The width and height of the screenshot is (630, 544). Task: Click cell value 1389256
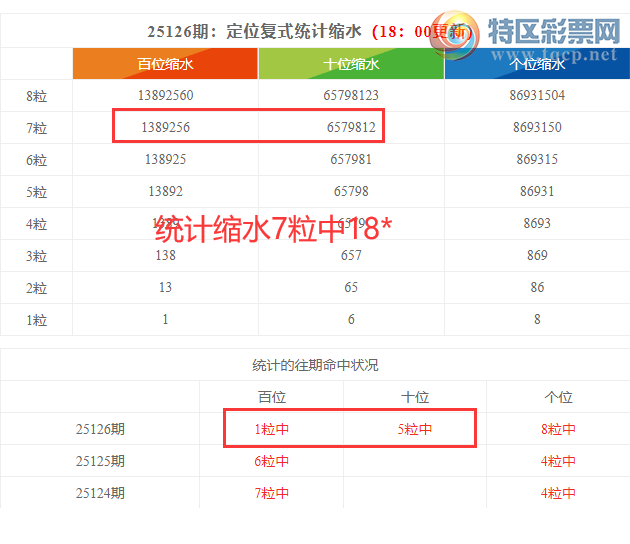tap(166, 127)
